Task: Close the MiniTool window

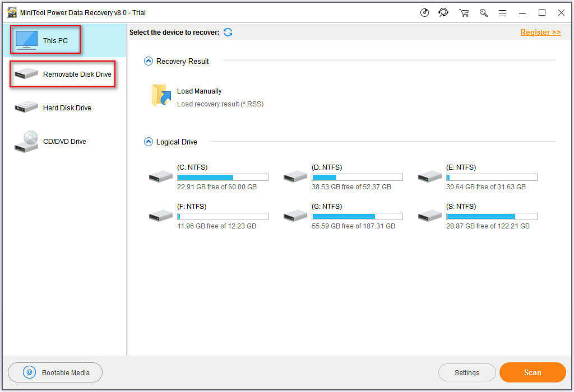Action: (561, 12)
